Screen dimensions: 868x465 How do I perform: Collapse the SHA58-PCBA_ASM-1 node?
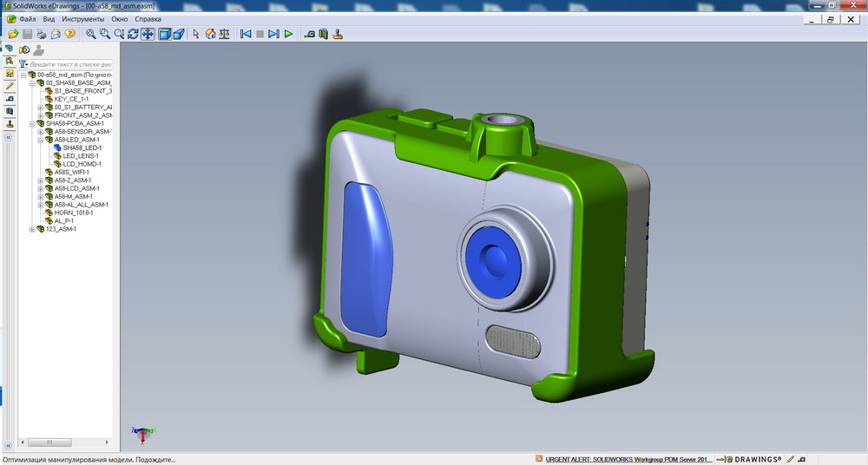(32, 123)
